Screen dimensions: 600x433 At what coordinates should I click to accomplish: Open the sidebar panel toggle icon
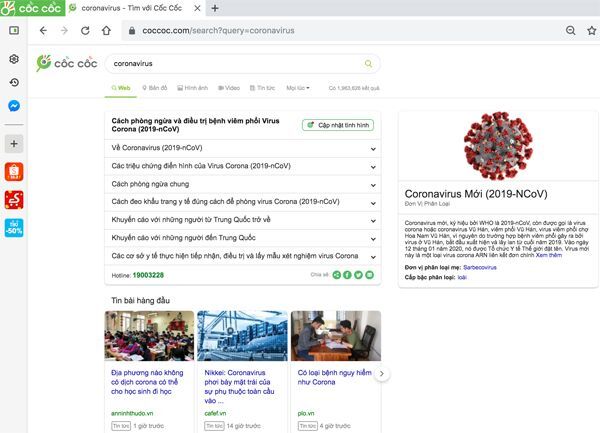pyautogui.click(x=14, y=30)
